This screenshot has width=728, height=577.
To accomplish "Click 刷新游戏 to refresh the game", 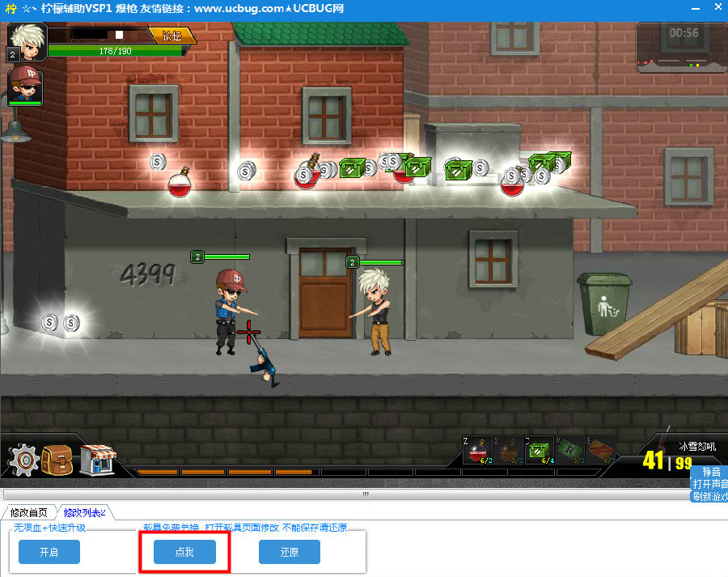I will click(x=709, y=496).
